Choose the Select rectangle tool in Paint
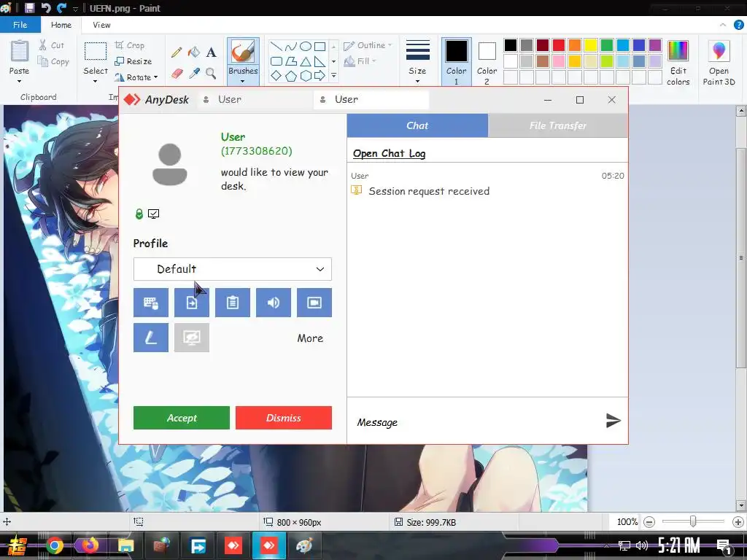Screen dimensions: 747x560 96,52
